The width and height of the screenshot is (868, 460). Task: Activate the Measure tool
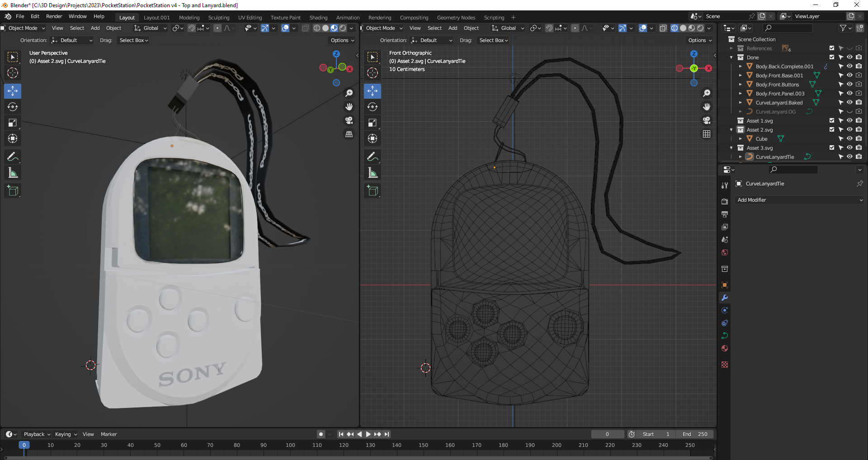point(13,172)
